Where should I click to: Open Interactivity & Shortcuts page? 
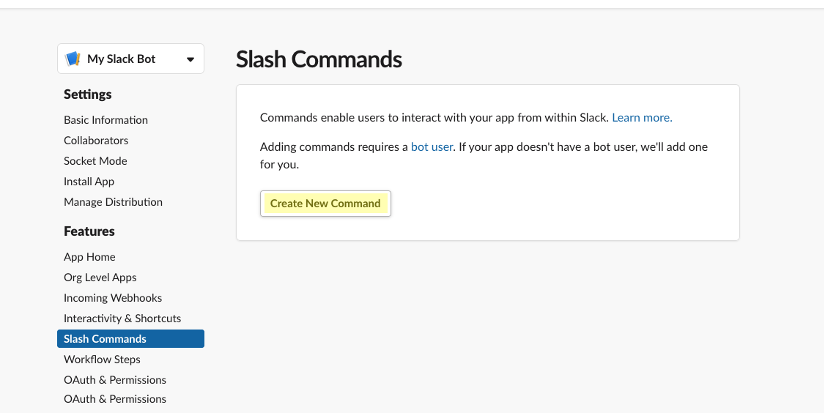click(x=122, y=318)
